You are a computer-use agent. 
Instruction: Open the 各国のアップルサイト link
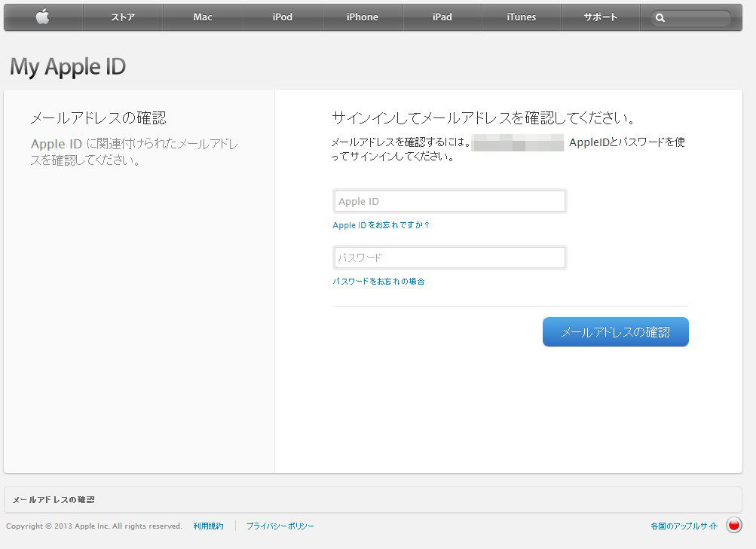click(684, 526)
